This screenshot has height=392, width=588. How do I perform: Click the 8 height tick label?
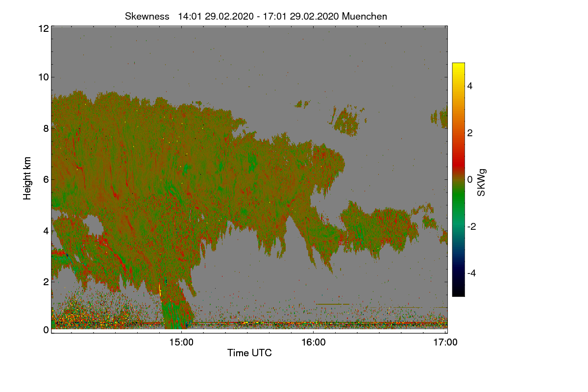46,128
